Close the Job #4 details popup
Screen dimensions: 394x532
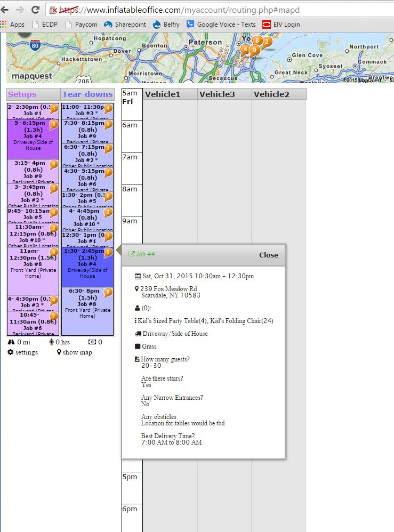coord(268,255)
